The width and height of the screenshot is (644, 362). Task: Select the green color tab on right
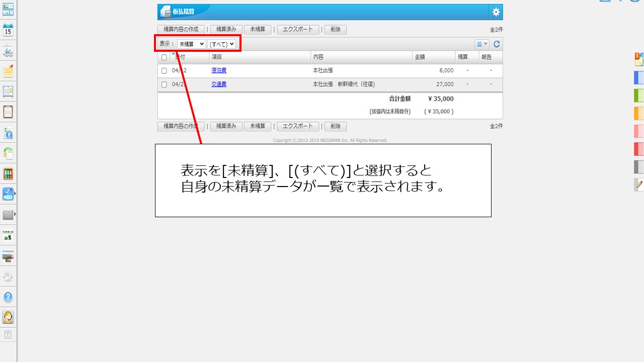tap(639, 96)
